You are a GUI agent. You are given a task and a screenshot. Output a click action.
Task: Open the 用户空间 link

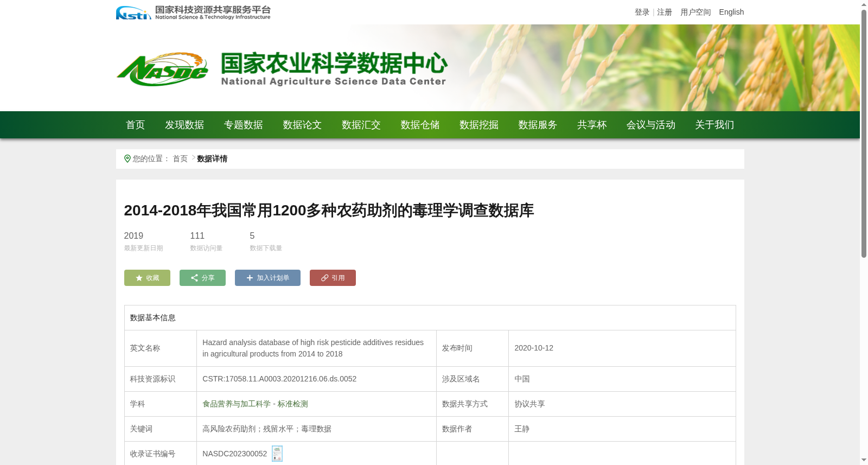(x=695, y=12)
